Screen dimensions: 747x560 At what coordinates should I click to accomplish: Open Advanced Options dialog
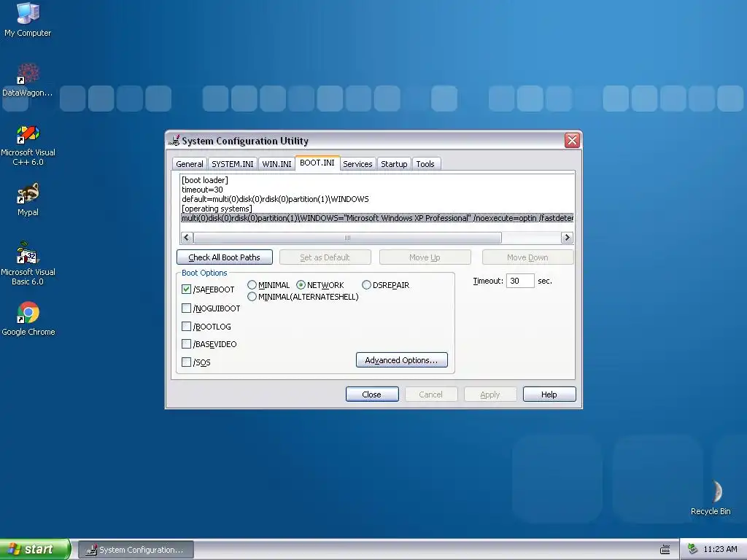point(402,360)
